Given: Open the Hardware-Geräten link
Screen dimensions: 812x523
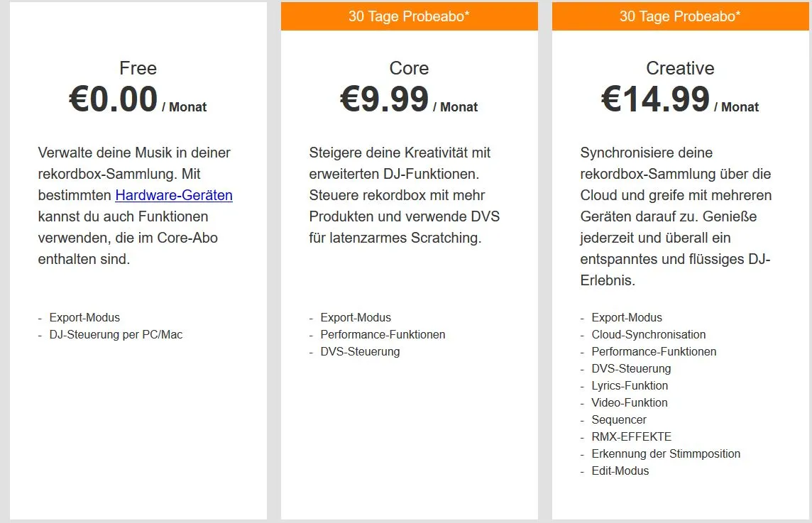Looking at the screenshot, I should [174, 195].
